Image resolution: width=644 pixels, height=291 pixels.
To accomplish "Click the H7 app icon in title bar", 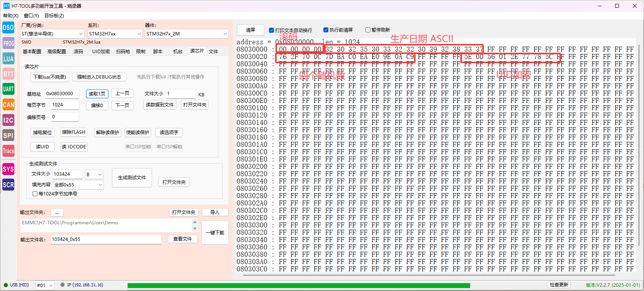I will click(x=7, y=6).
